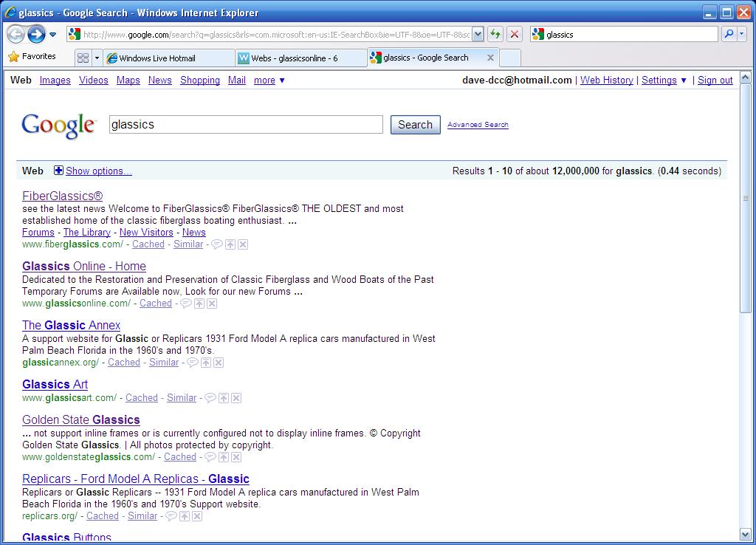
Task: Promote the glassicannex.org result
Action: 206,362
